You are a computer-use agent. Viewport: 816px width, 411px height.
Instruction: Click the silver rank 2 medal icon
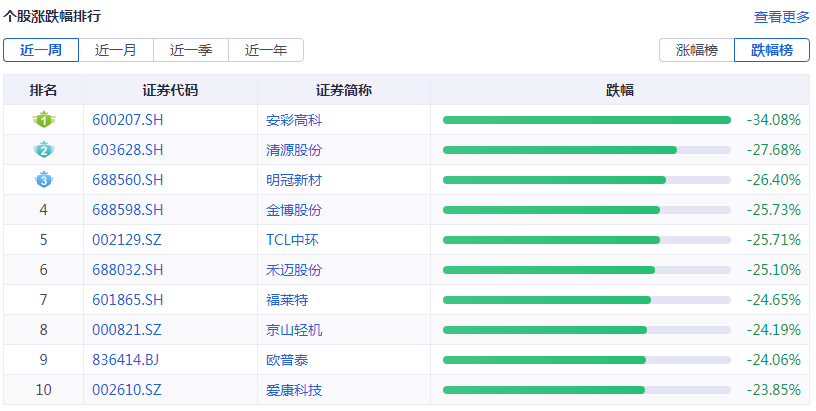[43, 150]
